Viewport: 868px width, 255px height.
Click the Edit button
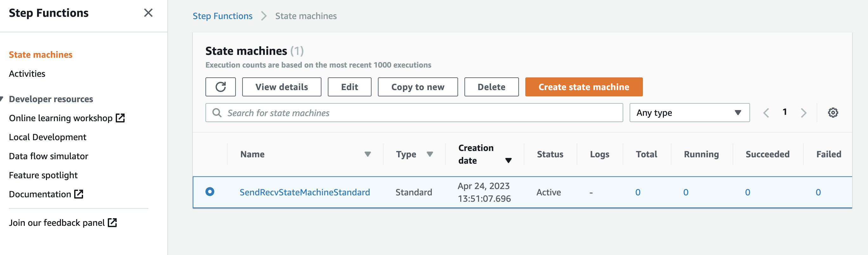349,87
